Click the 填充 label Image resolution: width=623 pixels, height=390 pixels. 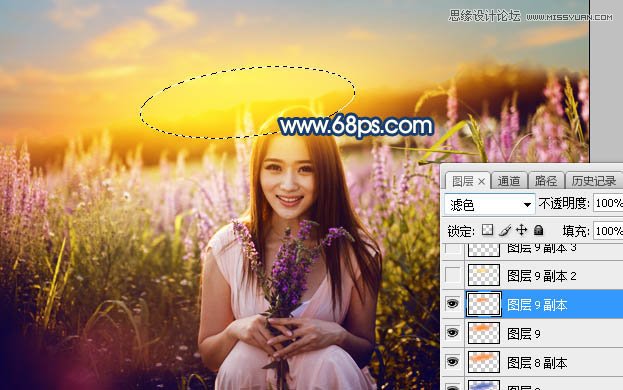(577, 231)
